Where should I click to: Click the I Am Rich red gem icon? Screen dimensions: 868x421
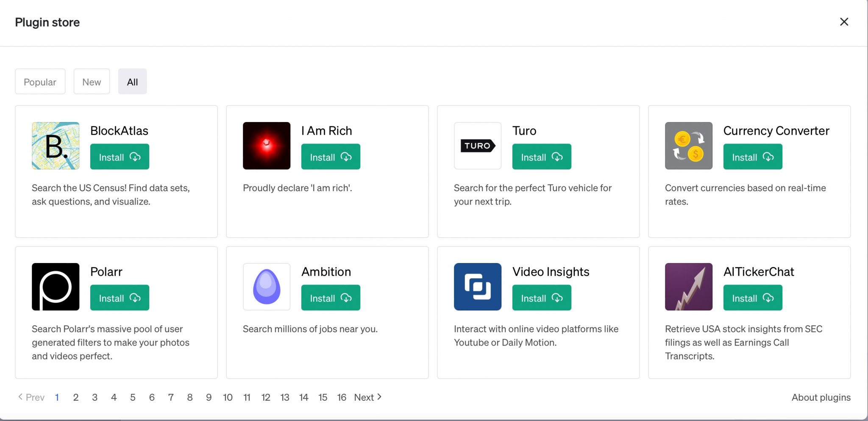267,146
